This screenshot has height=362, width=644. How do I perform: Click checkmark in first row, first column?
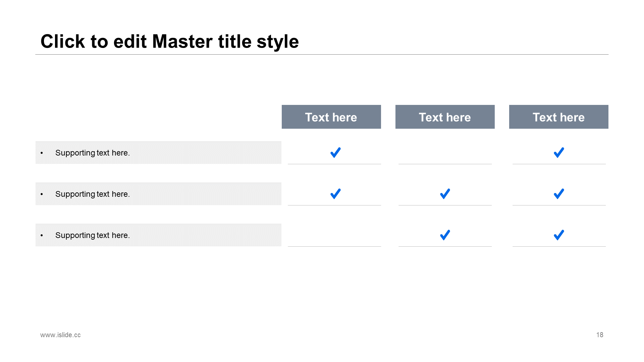pyautogui.click(x=335, y=153)
